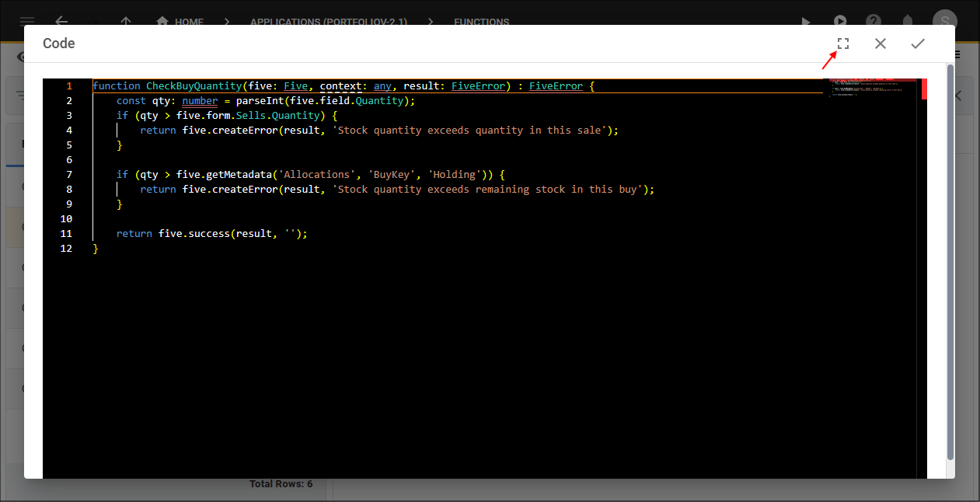This screenshot has height=502, width=980.
Task: Click the code minimap preview
Action: [874, 89]
